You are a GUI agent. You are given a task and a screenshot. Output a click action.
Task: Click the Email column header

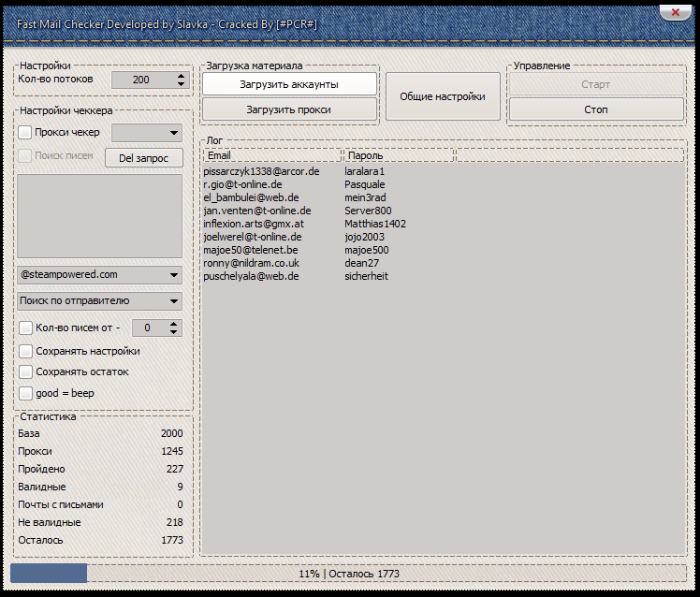(272, 155)
